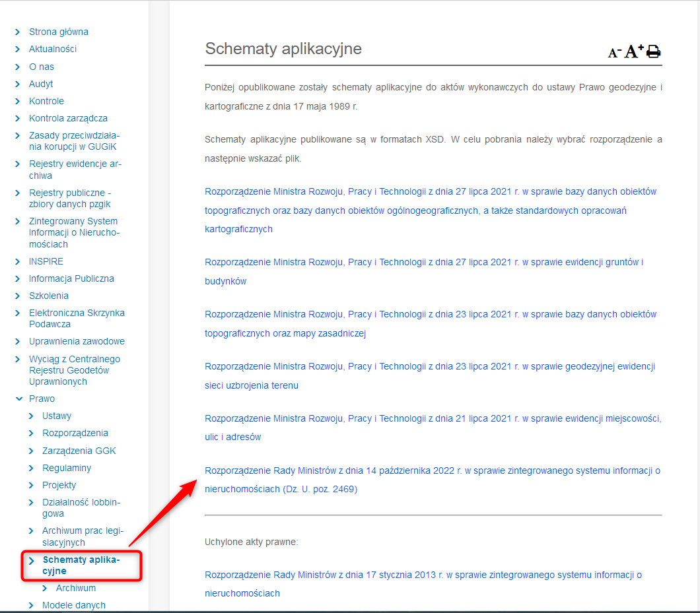The height and width of the screenshot is (613, 700).
Task: Open Zarządzenia GGK in the sidebar
Action: [79, 451]
